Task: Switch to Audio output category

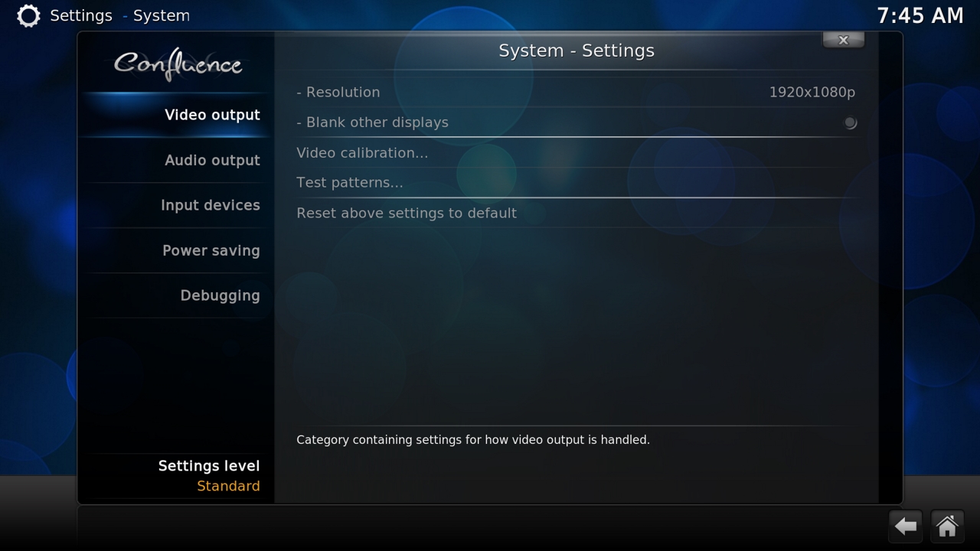Action: pos(176,160)
